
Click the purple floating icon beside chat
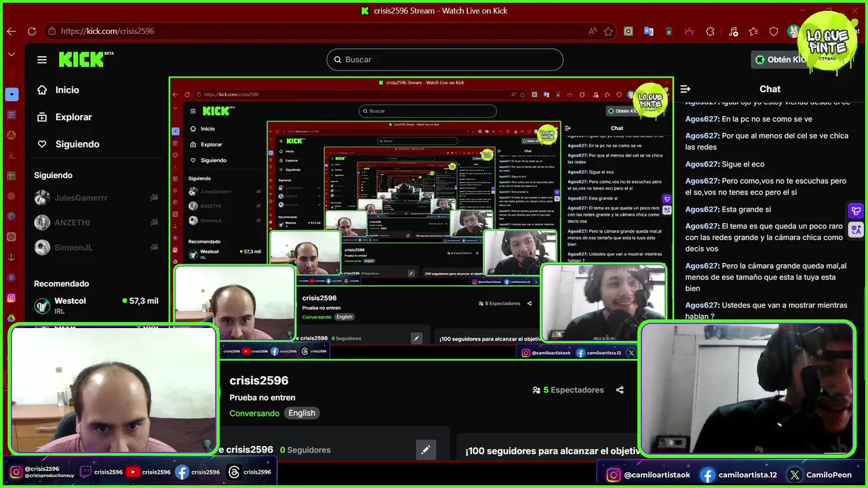[x=856, y=212]
